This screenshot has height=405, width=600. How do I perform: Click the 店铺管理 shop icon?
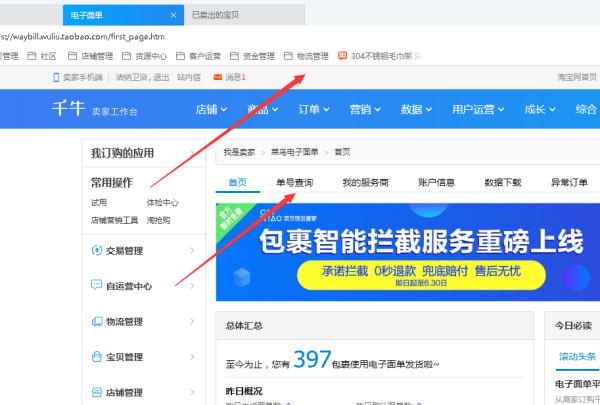[x=96, y=393]
